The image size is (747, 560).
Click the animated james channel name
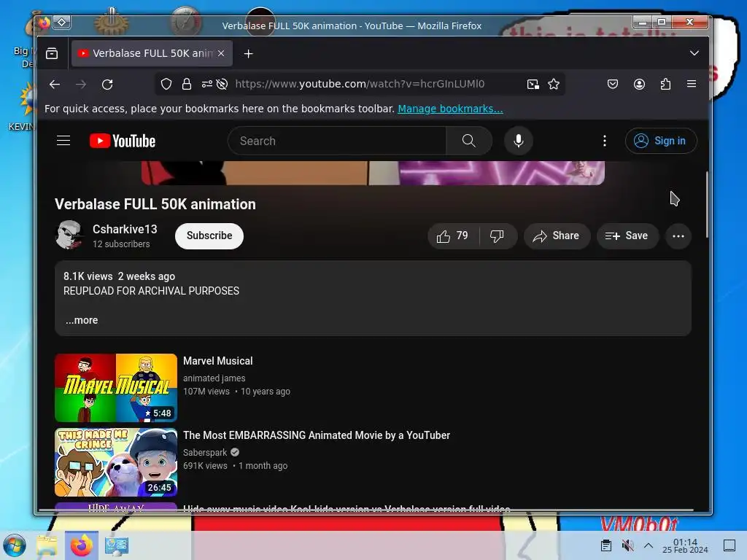tap(214, 378)
